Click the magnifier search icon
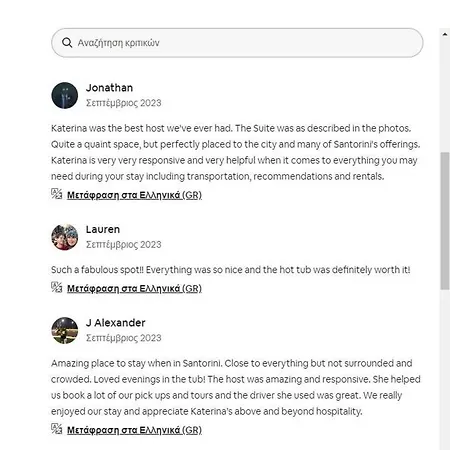450x450 pixels. 67,43
